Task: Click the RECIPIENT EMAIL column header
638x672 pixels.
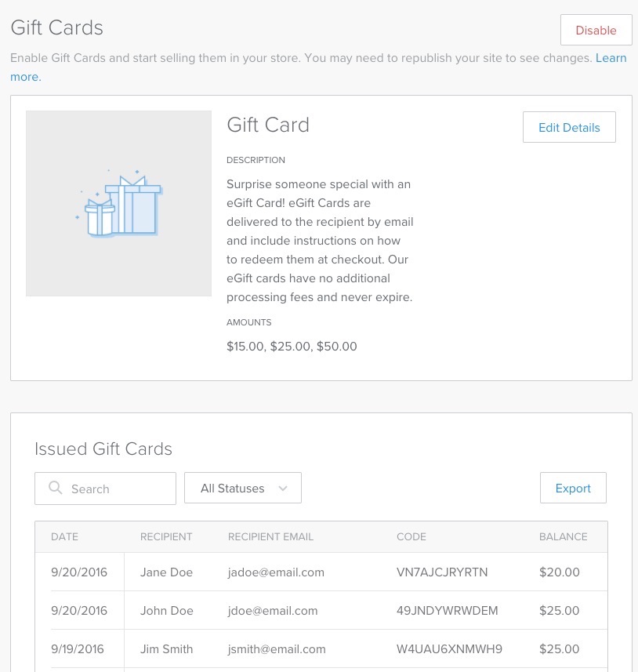Action: [270, 536]
